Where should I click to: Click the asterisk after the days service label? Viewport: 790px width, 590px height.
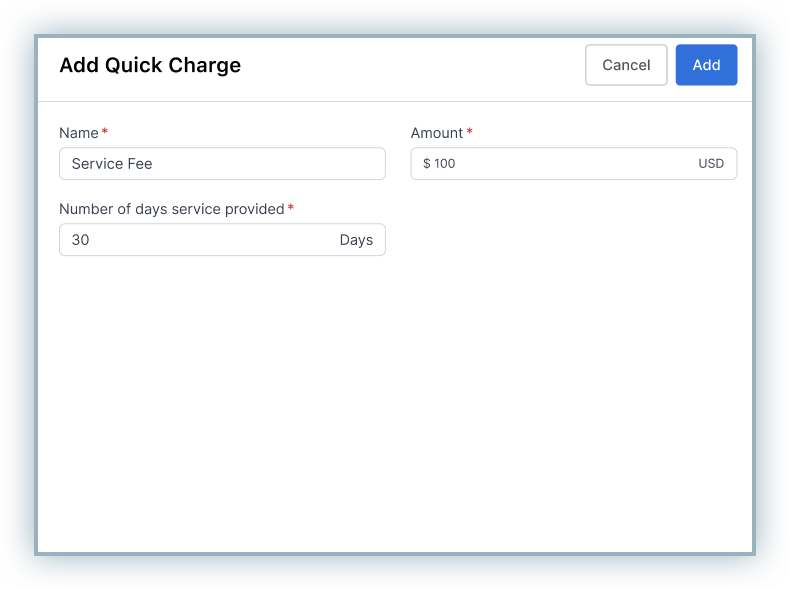click(x=291, y=209)
